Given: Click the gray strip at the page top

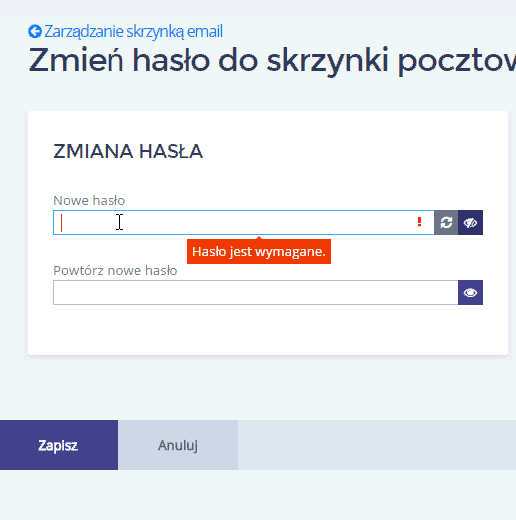Looking at the screenshot, I should click(258, 8).
